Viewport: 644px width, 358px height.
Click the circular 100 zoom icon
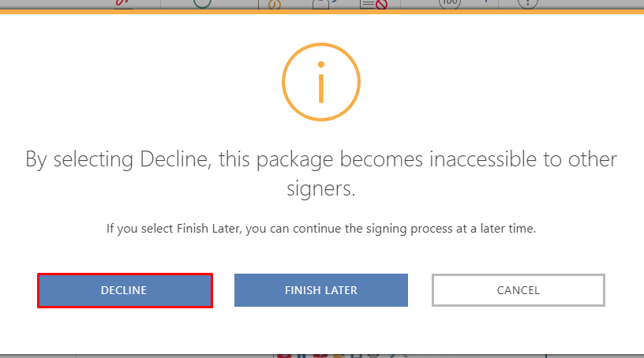[450, 3]
